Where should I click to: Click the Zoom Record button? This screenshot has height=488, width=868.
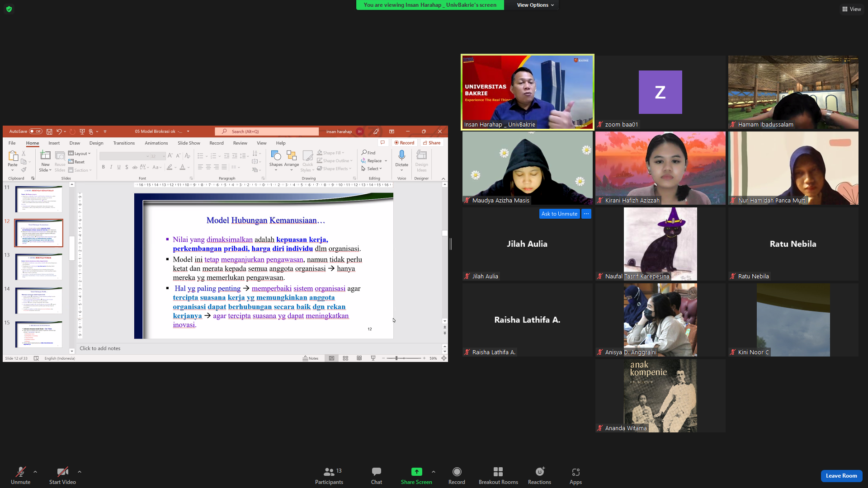pos(457,476)
